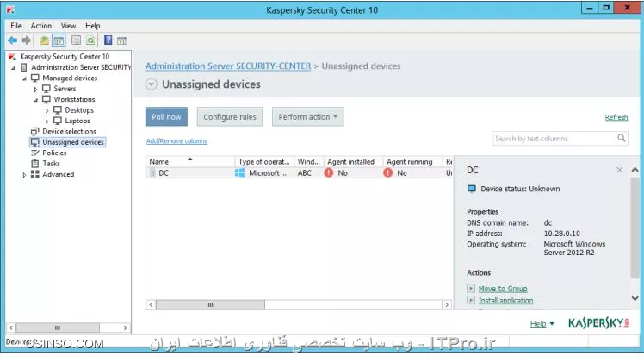
Task: Toggle the Show/Hide Console Tree icon
Action: click(59, 41)
